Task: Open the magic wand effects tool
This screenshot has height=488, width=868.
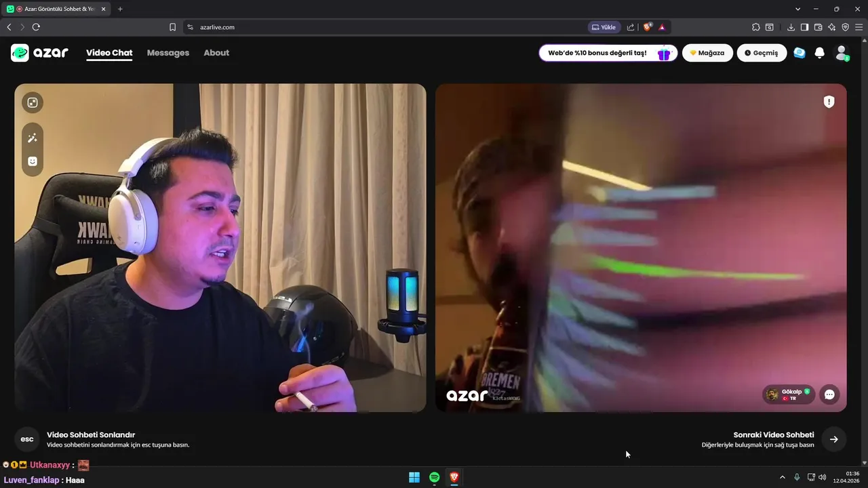Action: (33, 138)
